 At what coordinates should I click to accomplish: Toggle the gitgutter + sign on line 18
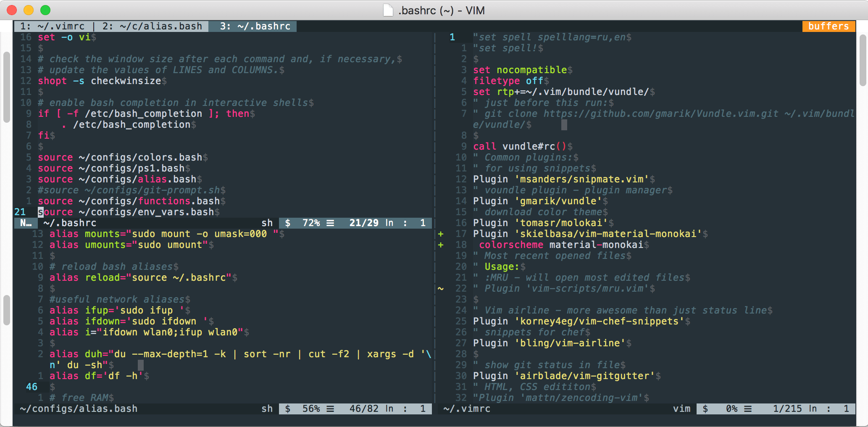click(x=440, y=245)
